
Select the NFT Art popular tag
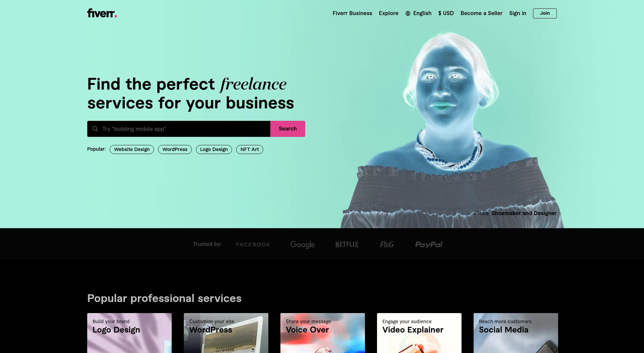(x=250, y=149)
